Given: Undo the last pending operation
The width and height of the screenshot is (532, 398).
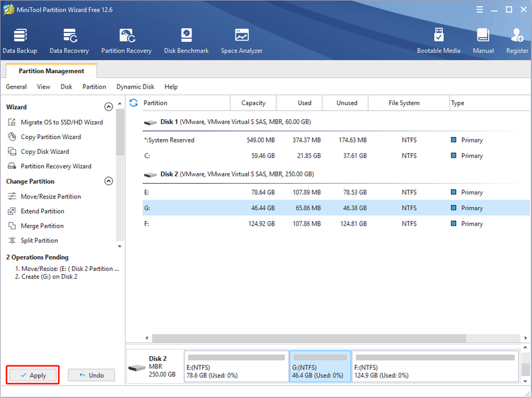Looking at the screenshot, I should [x=92, y=375].
